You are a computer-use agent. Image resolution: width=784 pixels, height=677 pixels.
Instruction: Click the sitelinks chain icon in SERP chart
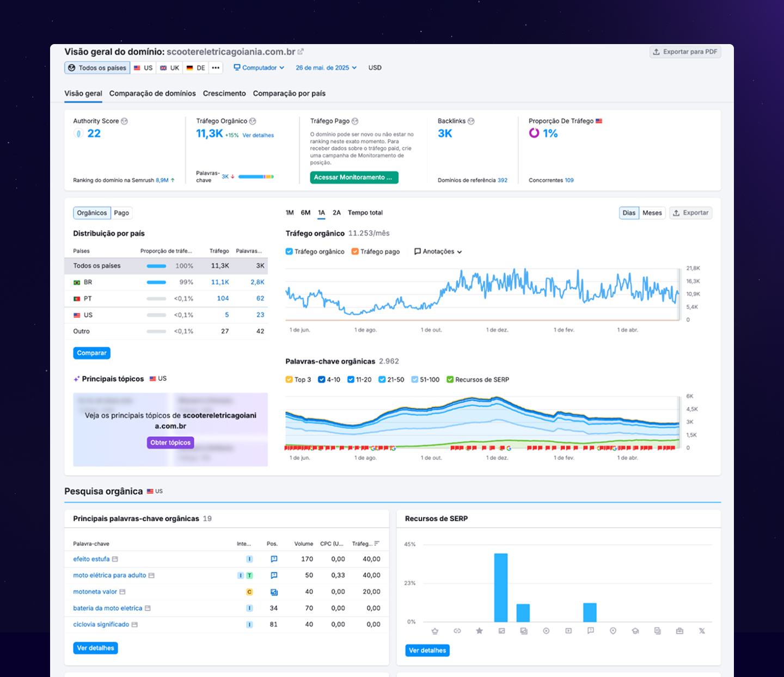457,631
